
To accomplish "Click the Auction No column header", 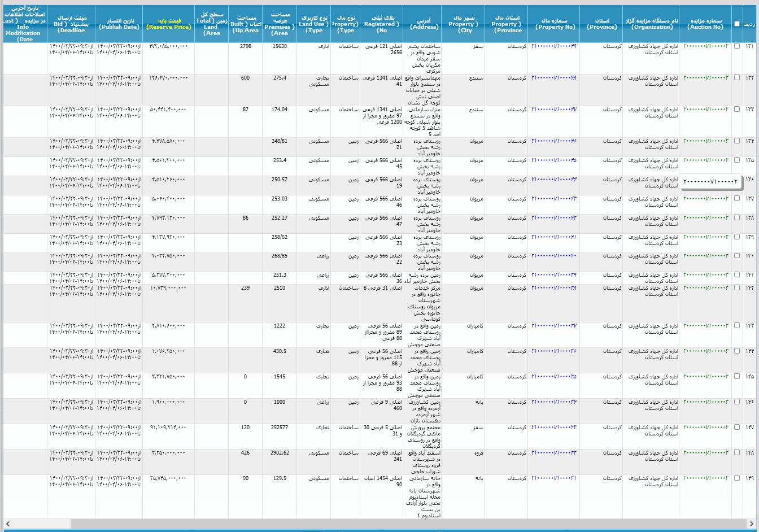I will [705, 24].
